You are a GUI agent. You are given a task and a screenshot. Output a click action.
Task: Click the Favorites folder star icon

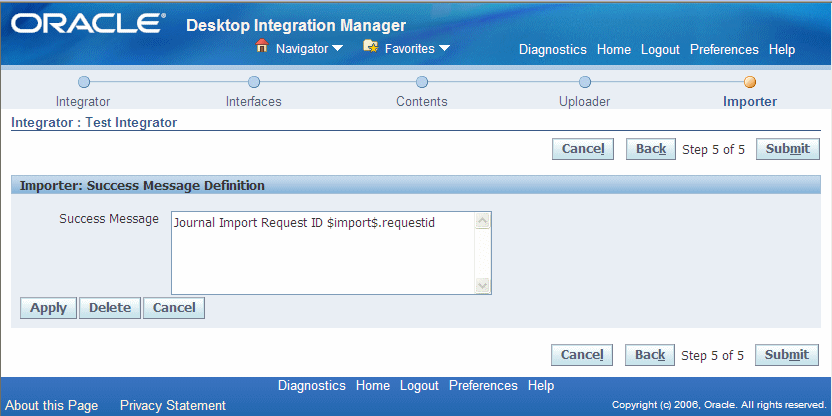[x=370, y=46]
